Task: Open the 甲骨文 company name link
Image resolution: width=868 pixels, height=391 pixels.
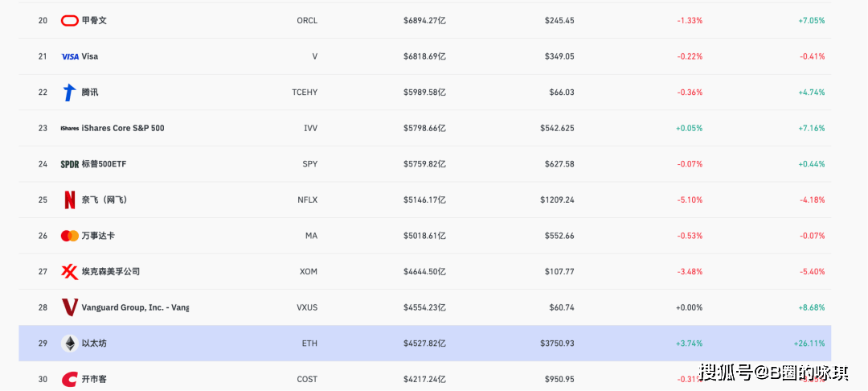Action: pyautogui.click(x=94, y=20)
